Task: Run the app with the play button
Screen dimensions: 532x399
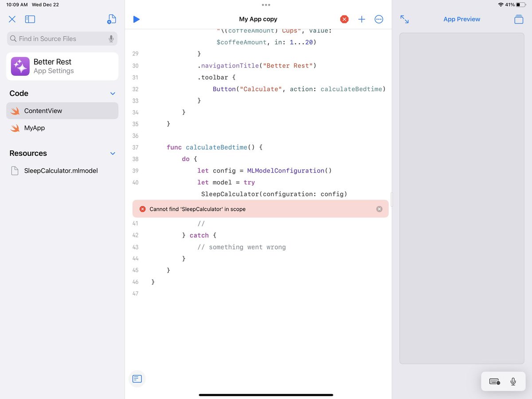Action: (136, 19)
